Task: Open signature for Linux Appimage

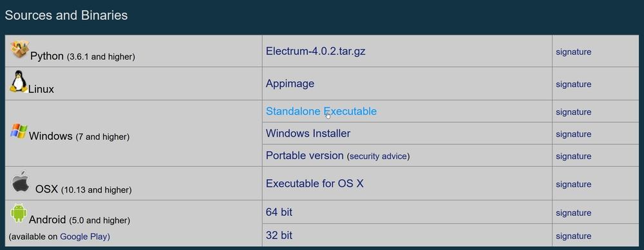Action: [x=573, y=84]
